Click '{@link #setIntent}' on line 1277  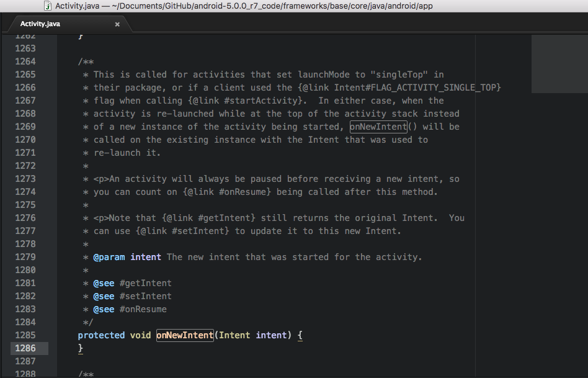coord(182,231)
